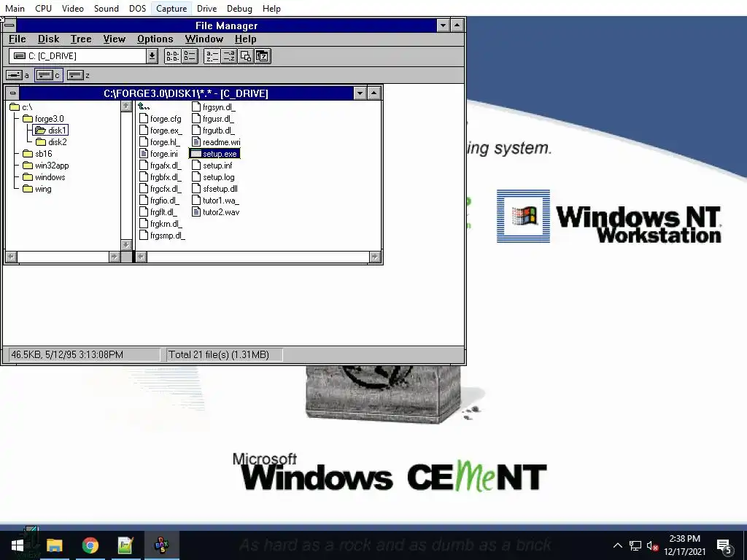Open the drive selection dropdown arrow
This screenshot has width=747, height=560.
tap(152, 56)
